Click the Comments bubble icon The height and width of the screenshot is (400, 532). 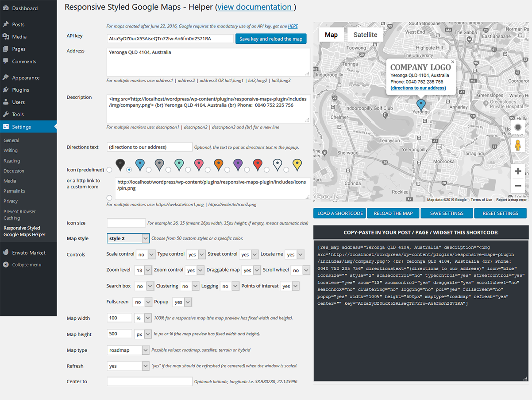6,61
